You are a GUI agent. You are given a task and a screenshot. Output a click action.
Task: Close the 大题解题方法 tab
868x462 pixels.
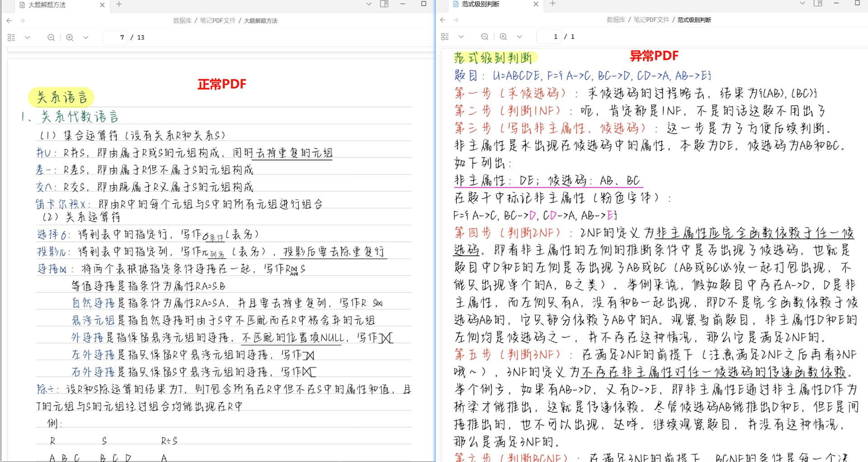102,5
